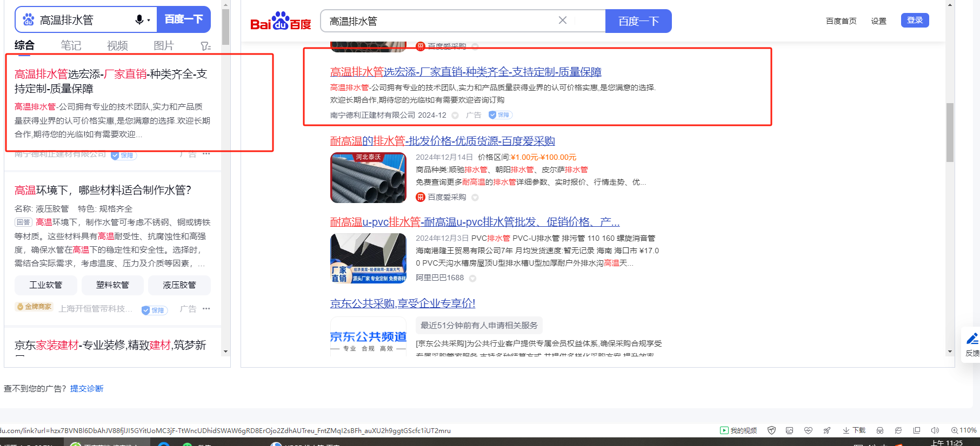Open 我的视频 in browser status bar
This screenshot has width=980, height=446.
point(738,430)
